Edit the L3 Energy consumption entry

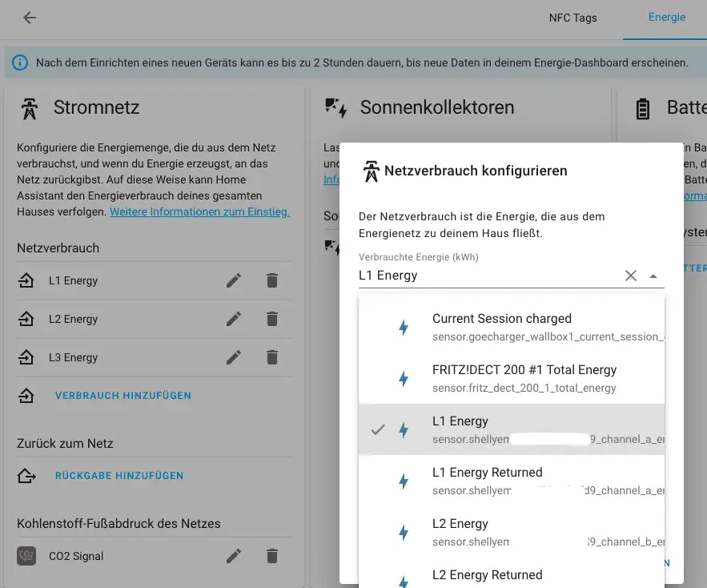234,357
